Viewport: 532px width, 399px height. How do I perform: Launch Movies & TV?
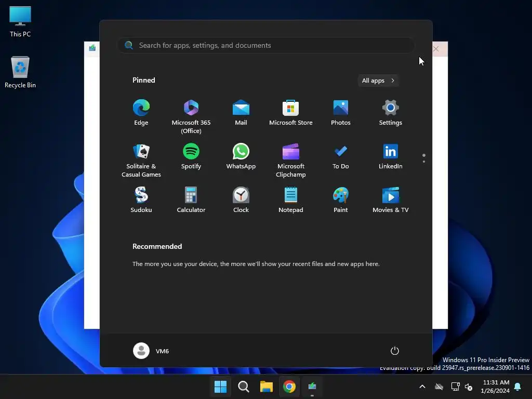(x=391, y=200)
